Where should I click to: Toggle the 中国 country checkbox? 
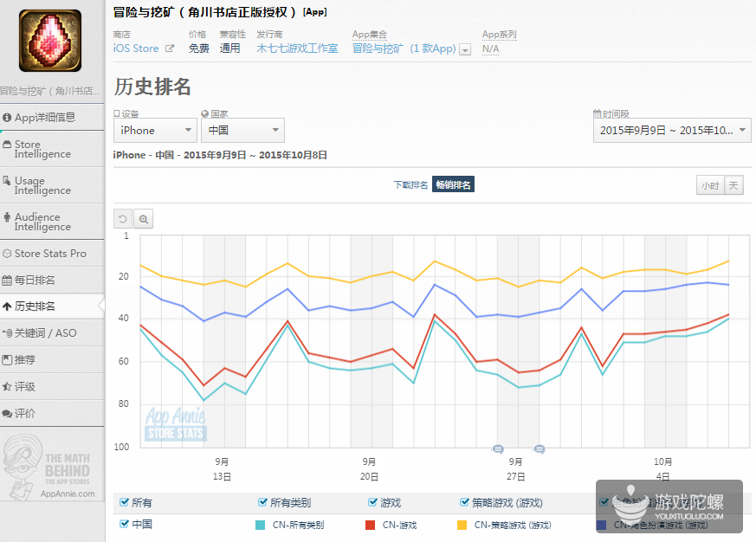[126, 524]
